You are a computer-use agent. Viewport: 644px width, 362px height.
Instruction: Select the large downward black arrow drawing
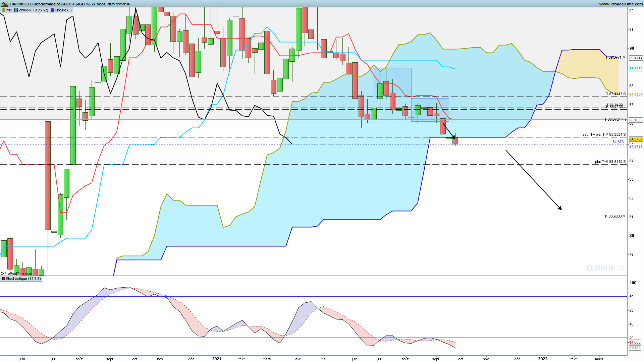(x=534, y=180)
